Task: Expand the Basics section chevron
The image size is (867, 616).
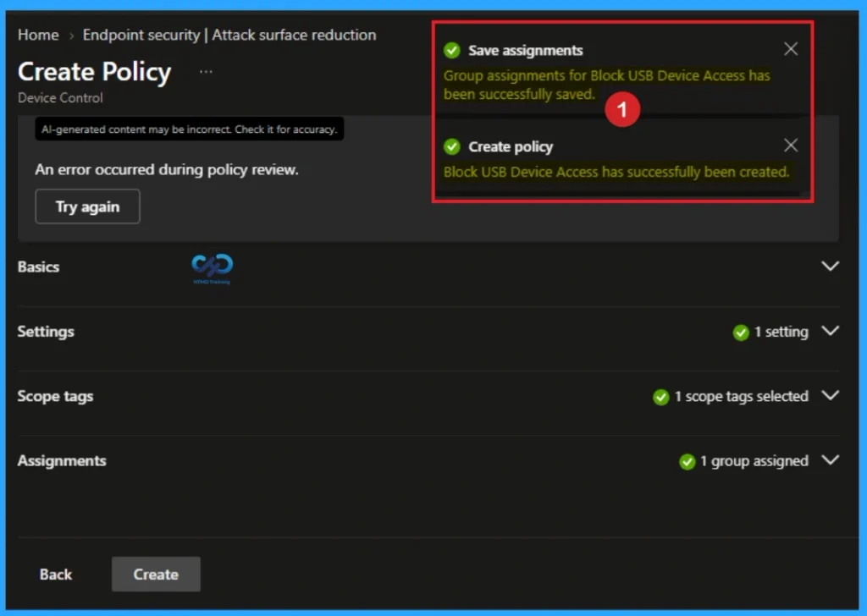Action: point(830,267)
